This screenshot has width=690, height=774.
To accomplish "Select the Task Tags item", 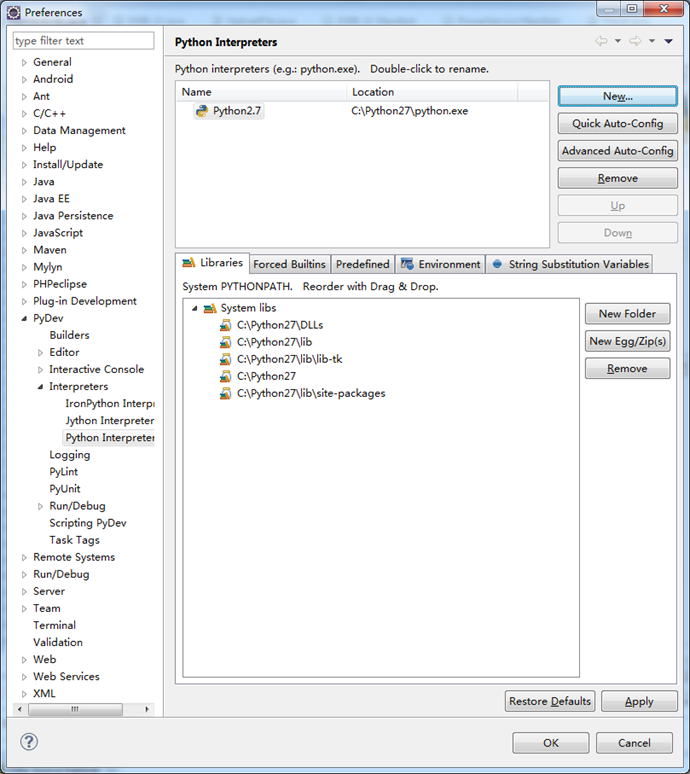I will pos(75,540).
